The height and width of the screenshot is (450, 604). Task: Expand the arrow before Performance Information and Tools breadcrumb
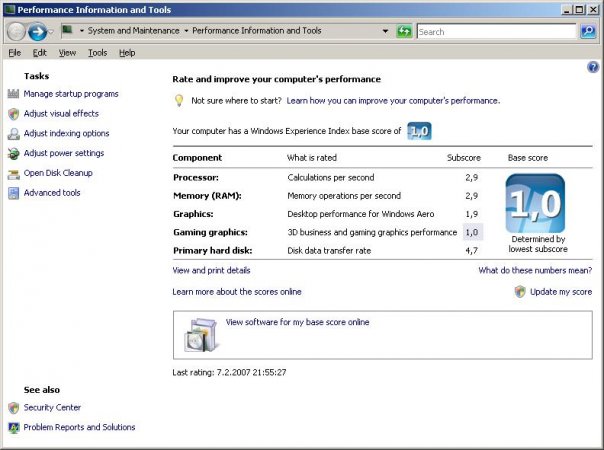pos(186,31)
